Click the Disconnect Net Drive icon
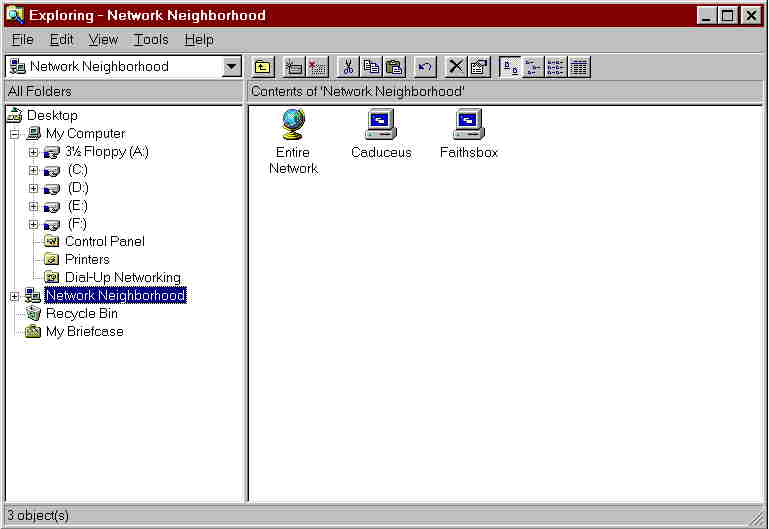 [317, 67]
